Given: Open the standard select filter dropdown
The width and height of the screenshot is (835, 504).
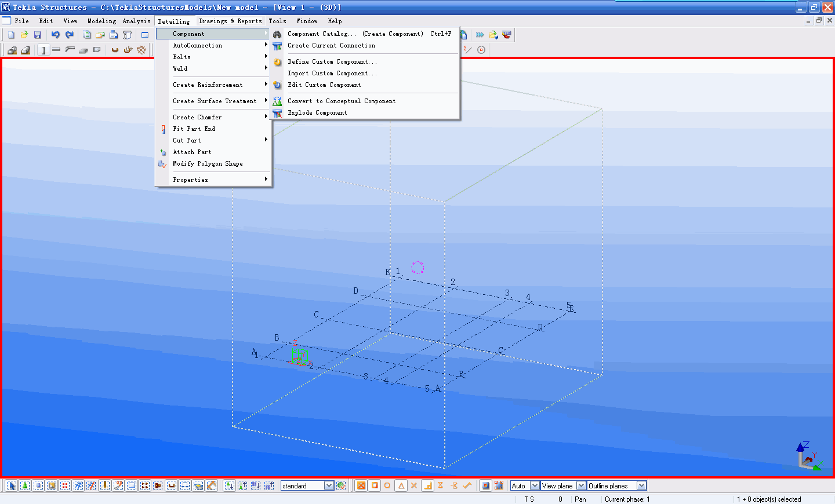Looking at the screenshot, I should [329, 485].
